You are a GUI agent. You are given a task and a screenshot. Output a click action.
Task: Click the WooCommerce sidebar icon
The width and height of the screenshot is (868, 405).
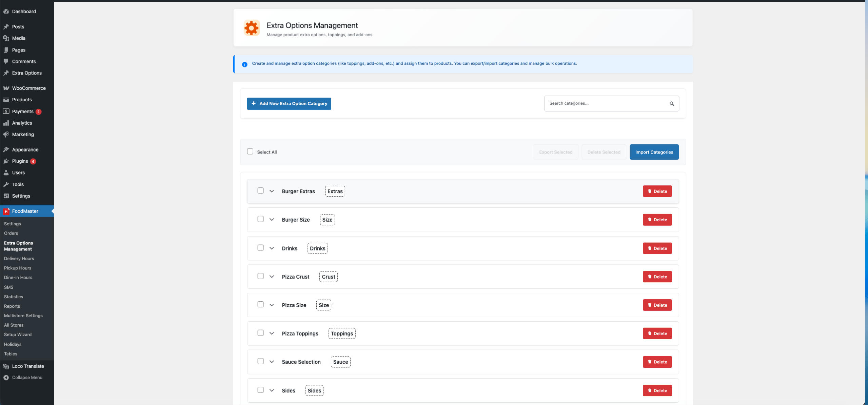pyautogui.click(x=6, y=88)
